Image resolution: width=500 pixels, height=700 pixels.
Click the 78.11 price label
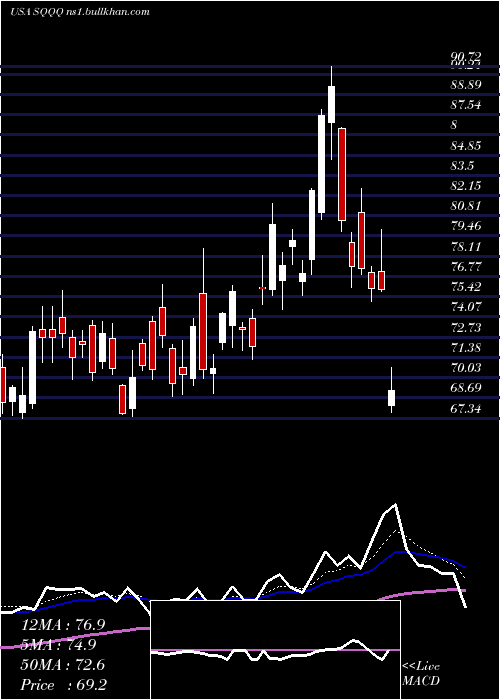tap(466, 246)
